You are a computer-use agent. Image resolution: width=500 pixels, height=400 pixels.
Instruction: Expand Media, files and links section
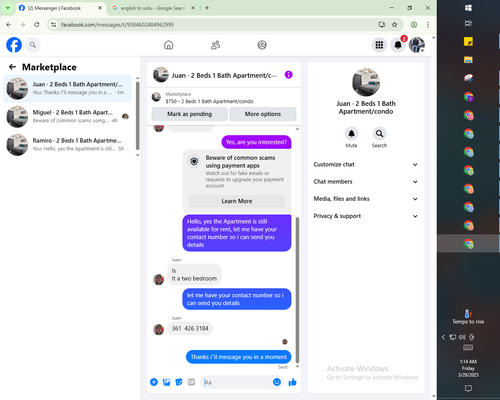pos(366,199)
